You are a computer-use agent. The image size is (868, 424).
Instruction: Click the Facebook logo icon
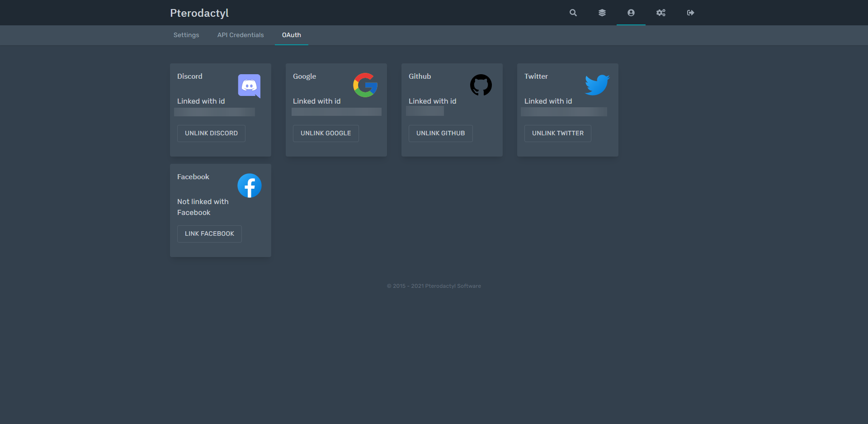pos(249,186)
